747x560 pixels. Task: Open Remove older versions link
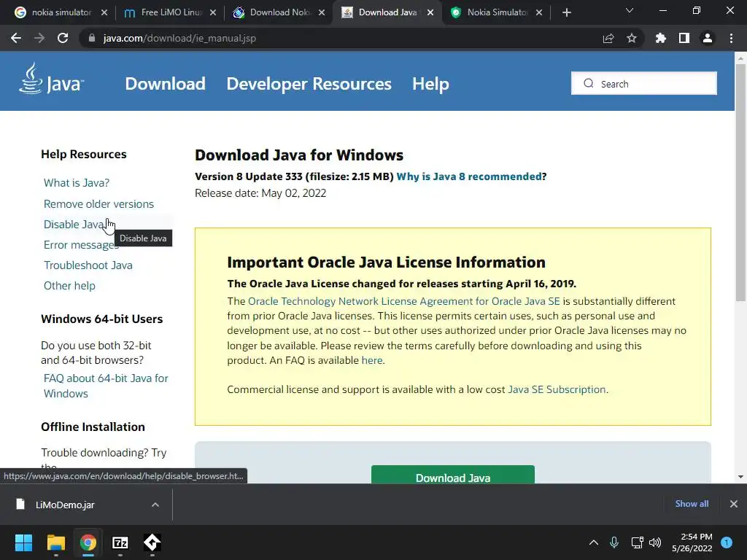(98, 204)
